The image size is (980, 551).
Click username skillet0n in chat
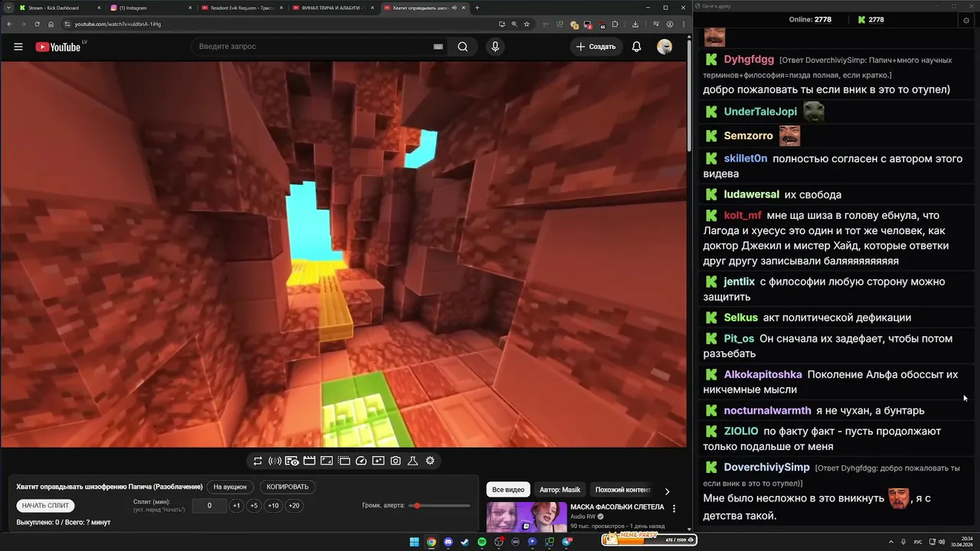coord(746,158)
